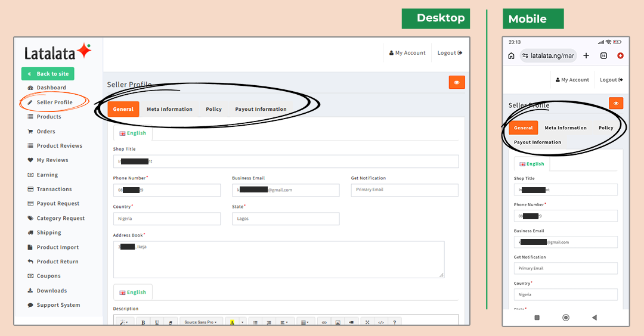This screenshot has height=336, width=644.
Task: Click the orange eye preview button on desktop
Action: click(x=457, y=82)
